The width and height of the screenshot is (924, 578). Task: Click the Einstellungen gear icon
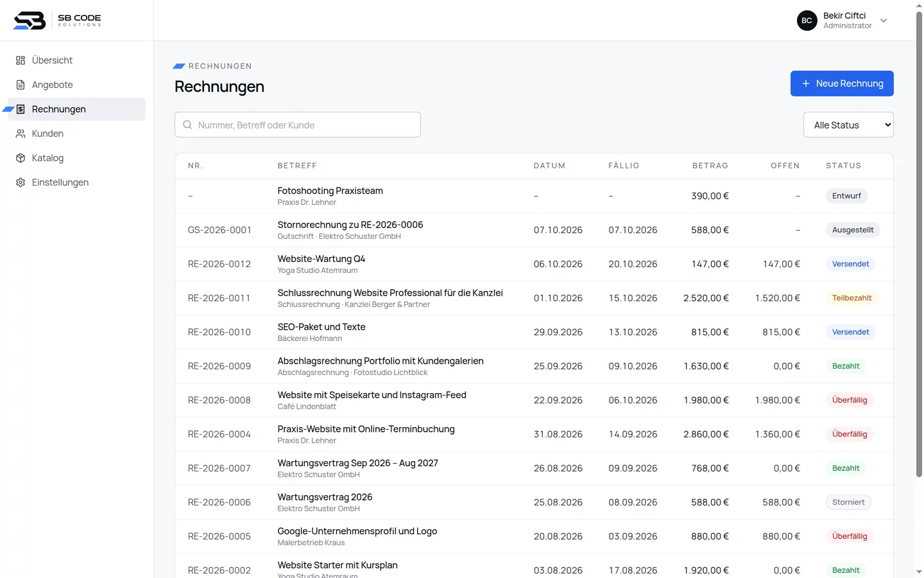coord(21,182)
